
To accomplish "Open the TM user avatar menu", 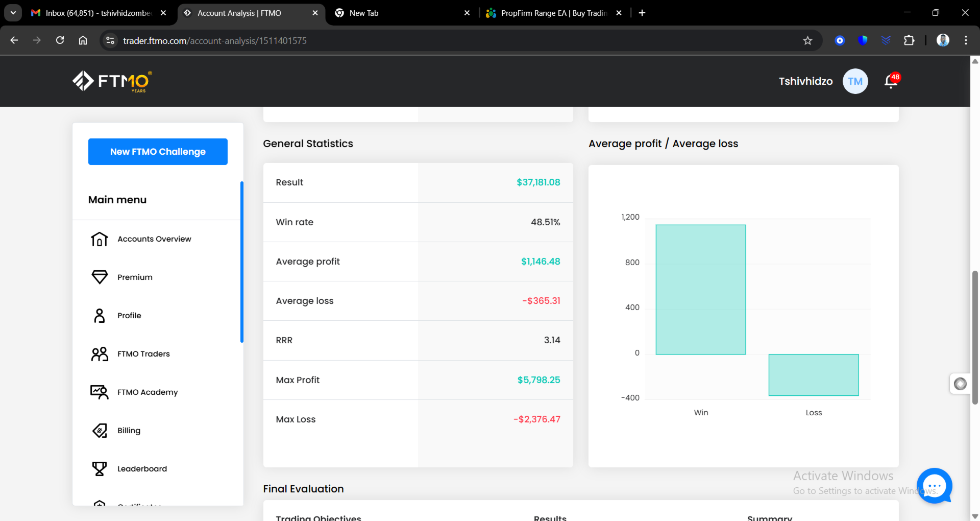I will point(855,81).
